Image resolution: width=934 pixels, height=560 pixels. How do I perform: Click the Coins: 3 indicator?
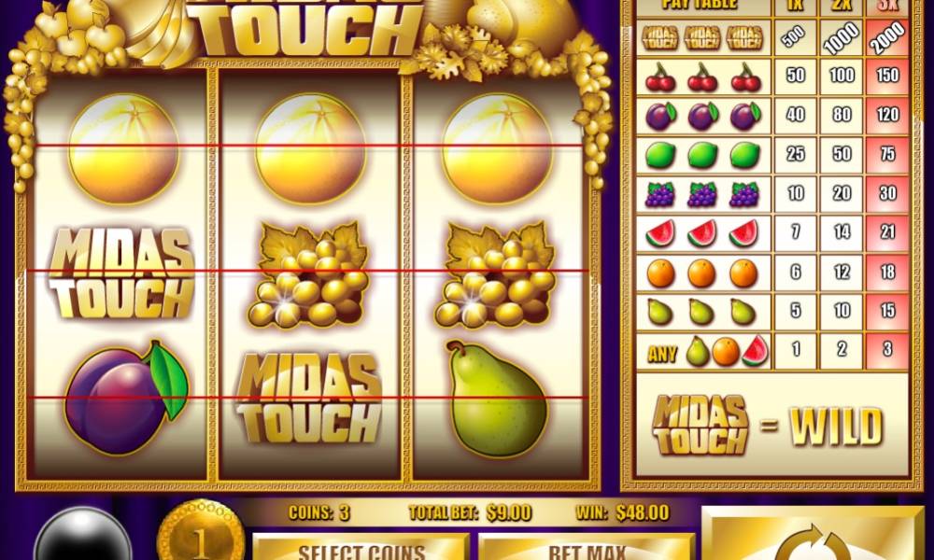coord(319,512)
